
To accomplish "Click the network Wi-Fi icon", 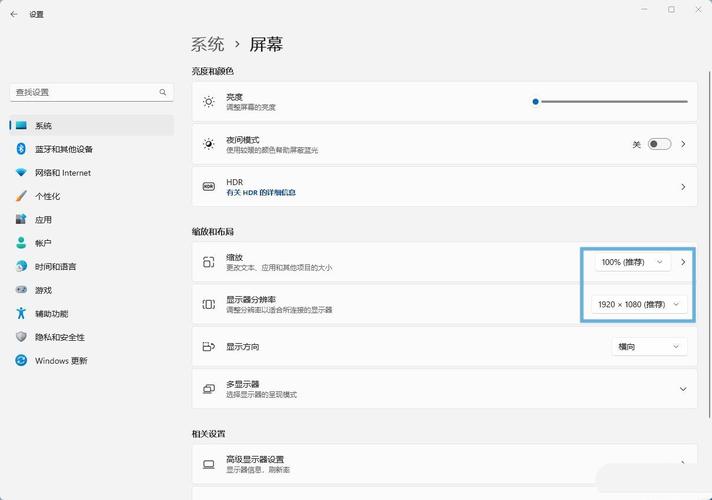I will tap(21, 173).
